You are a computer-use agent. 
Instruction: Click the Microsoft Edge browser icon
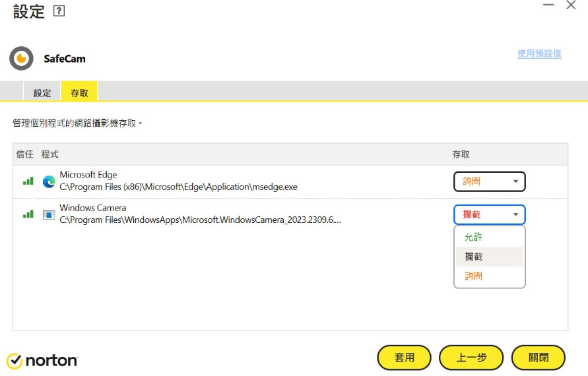click(49, 181)
